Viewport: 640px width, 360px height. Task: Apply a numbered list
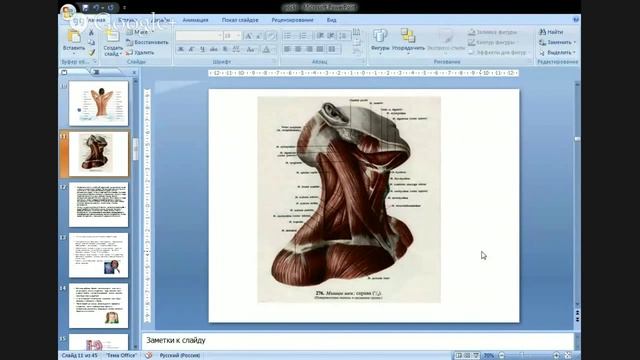[304, 36]
